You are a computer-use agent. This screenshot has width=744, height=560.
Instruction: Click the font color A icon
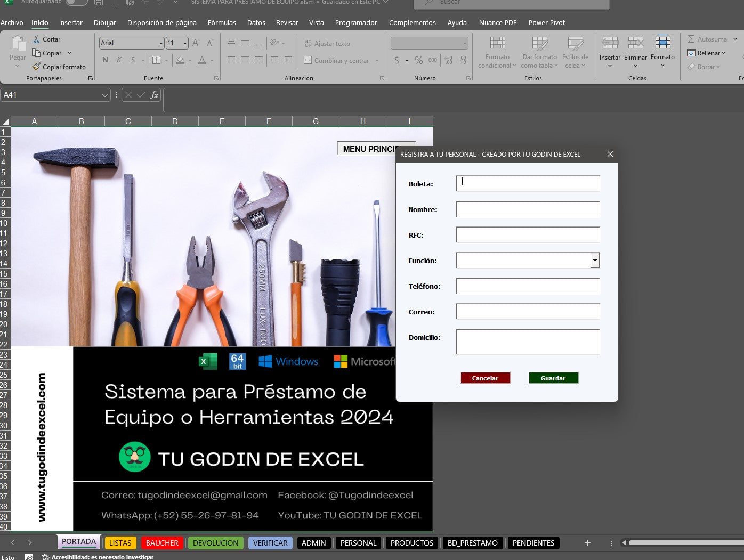(x=202, y=60)
